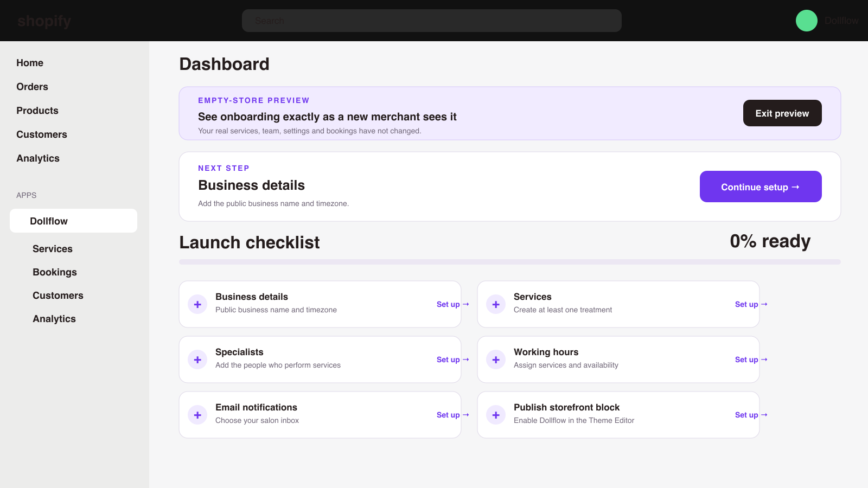The width and height of the screenshot is (868, 488).
Task: Click the 'EMPTY-STORE PREVIEW' label
Action: coord(254,100)
